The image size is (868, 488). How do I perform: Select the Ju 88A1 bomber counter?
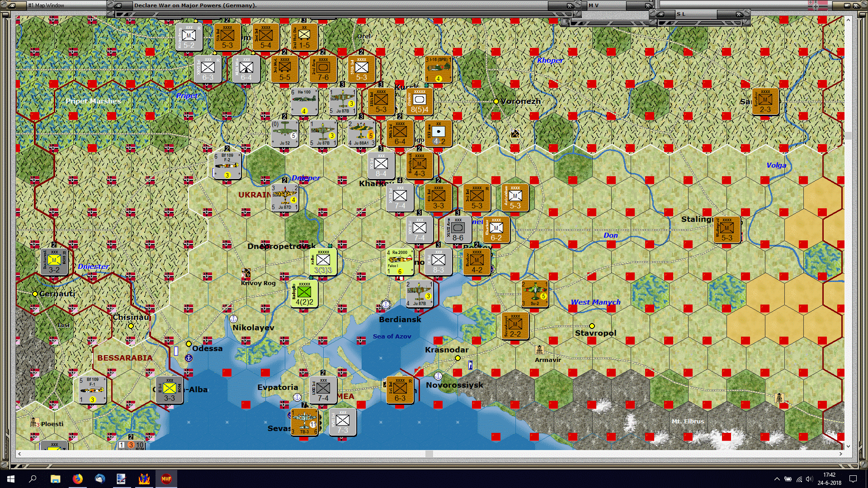click(x=362, y=133)
